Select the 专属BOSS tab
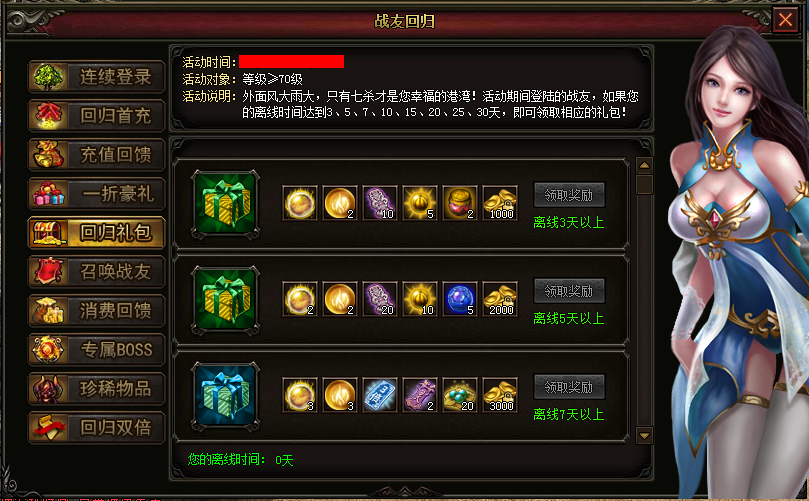This screenshot has height=501, width=809. (x=96, y=349)
